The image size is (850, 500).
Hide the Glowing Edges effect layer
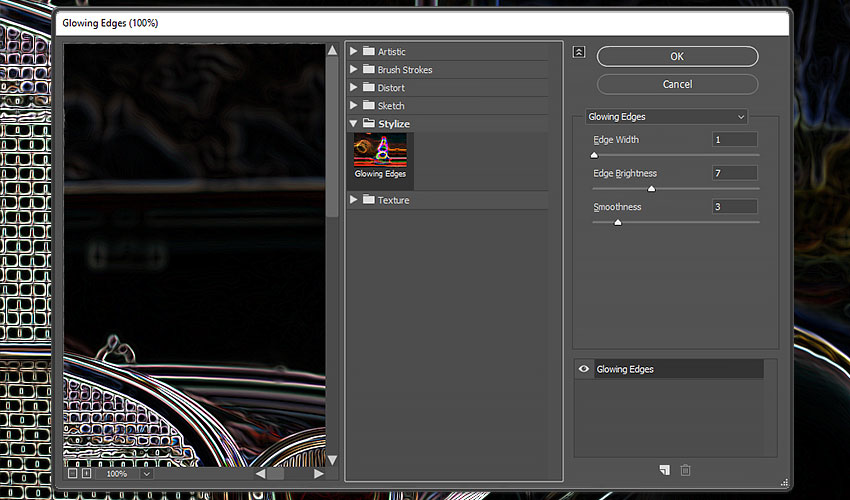point(584,369)
